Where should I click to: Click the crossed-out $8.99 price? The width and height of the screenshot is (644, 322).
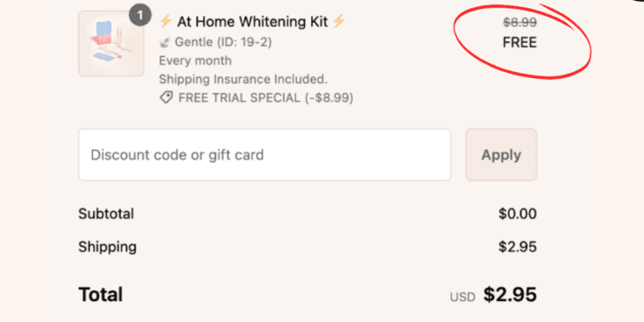point(520,23)
